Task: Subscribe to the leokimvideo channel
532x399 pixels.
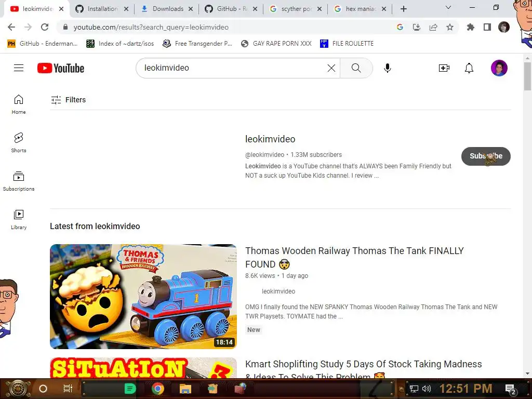Action: click(x=486, y=156)
